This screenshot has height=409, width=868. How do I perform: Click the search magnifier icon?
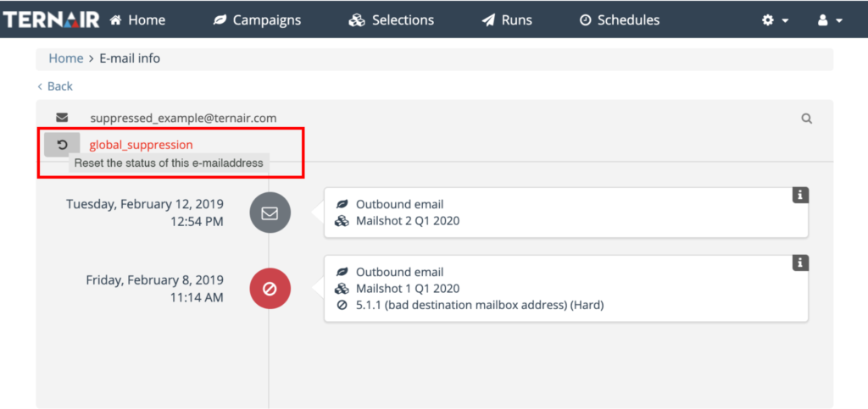coord(807,119)
